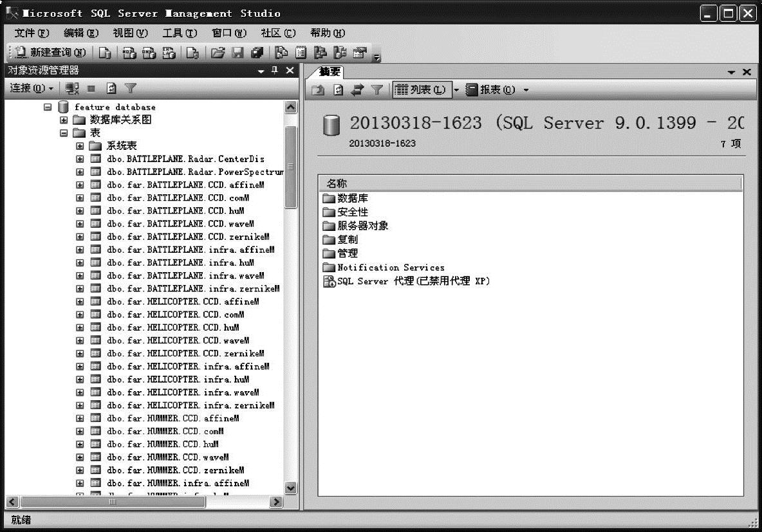This screenshot has width=762, height=532.
Task: Refresh the Object Explorer tree
Action: click(111, 88)
